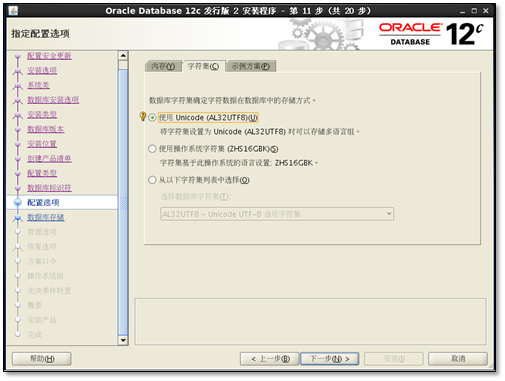The image size is (505, 381).
Task: Minimize the installer window
Action: point(462,11)
